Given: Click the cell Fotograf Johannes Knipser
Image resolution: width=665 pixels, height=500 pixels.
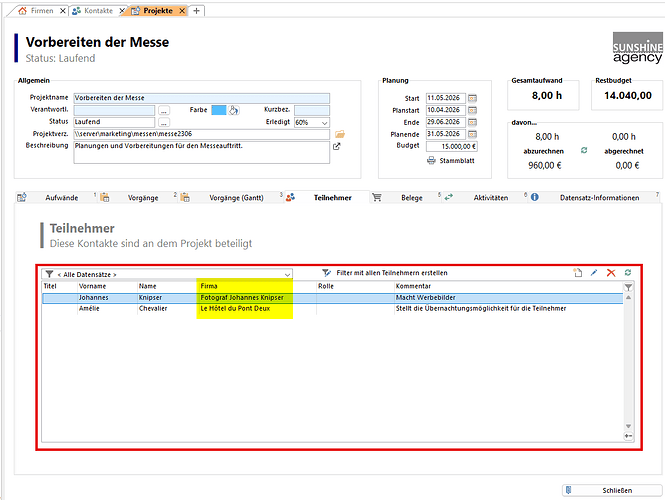Looking at the screenshot, I should tap(242, 298).
